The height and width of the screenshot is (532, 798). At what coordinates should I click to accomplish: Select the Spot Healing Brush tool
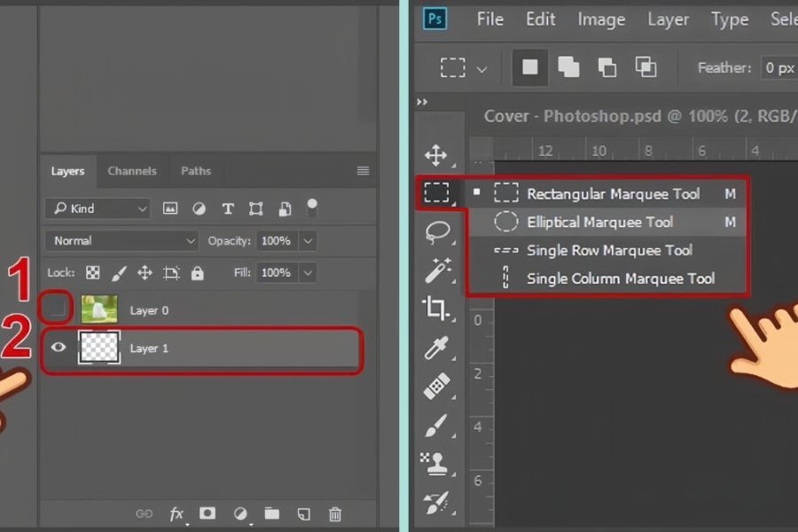click(436, 387)
